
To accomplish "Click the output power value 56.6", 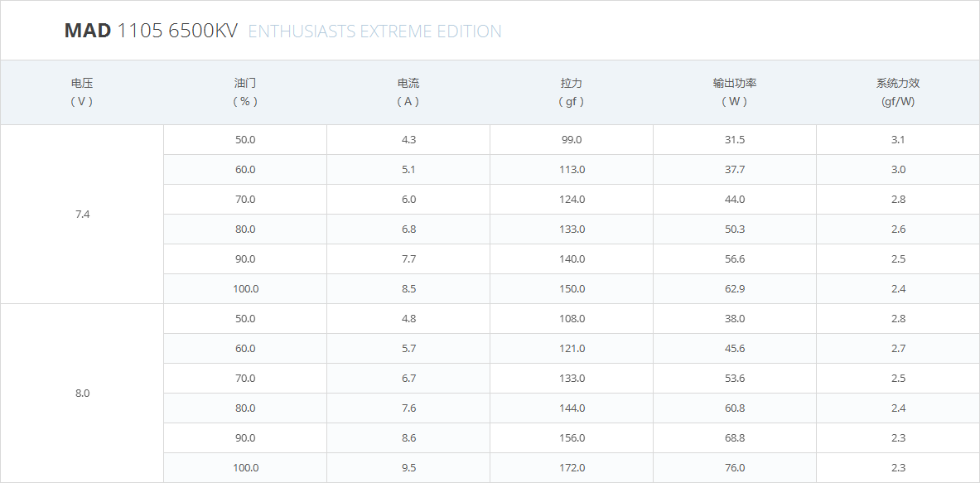I will pos(735,258).
